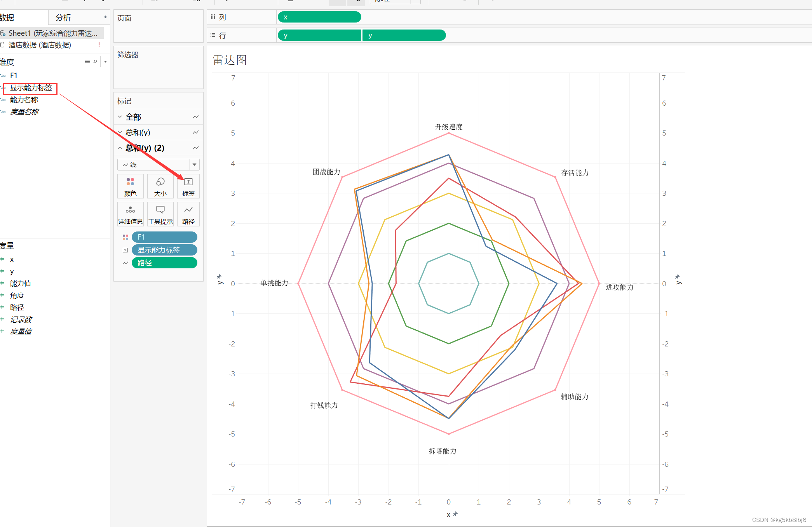Click the Sheet1 data source icon
The image size is (812, 527).
pos(3,33)
